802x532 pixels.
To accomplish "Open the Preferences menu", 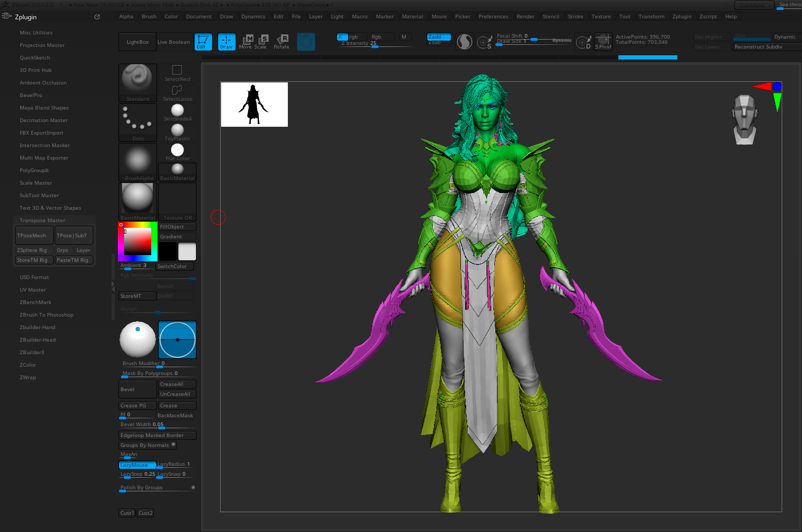I will pyautogui.click(x=493, y=17).
